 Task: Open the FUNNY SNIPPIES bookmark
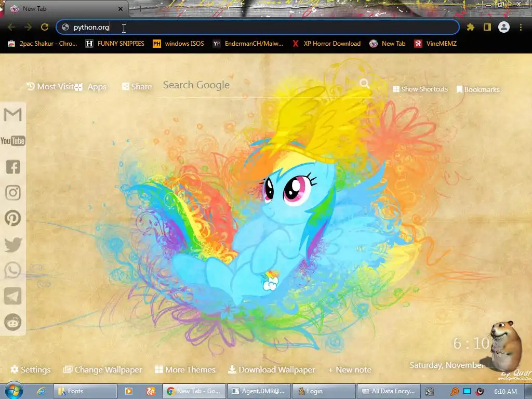[115, 44]
